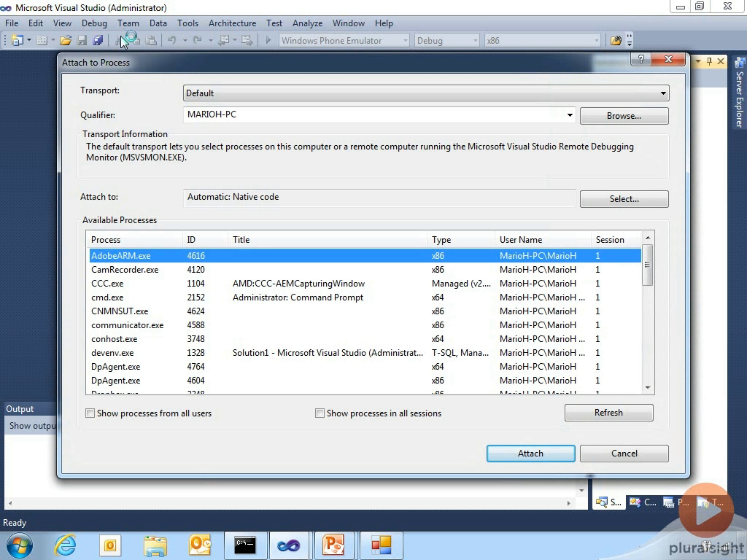
Task: Click the Attach button
Action: click(531, 454)
